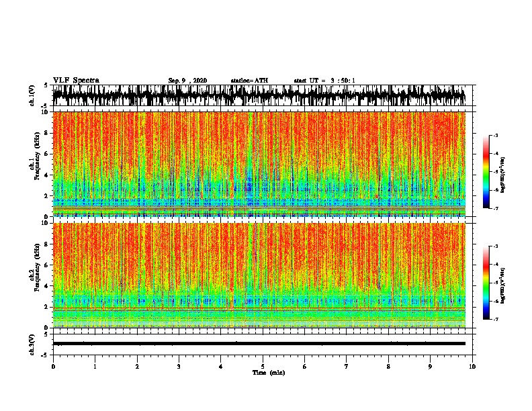
Task: Click the "6" kHz tick on ch.1 spectrogram
Action: pos(46,154)
